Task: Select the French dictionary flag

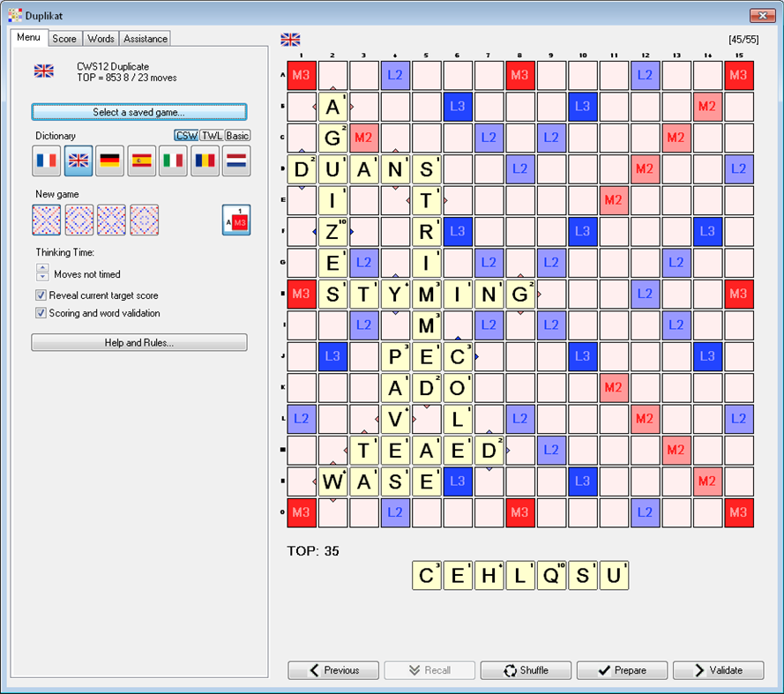Action: [46, 161]
